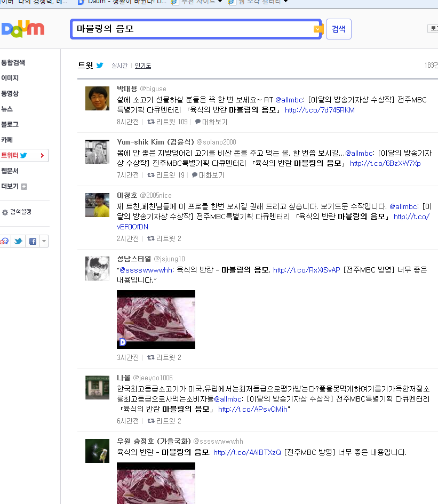Share the page via the Twitter icon

pos(18,241)
